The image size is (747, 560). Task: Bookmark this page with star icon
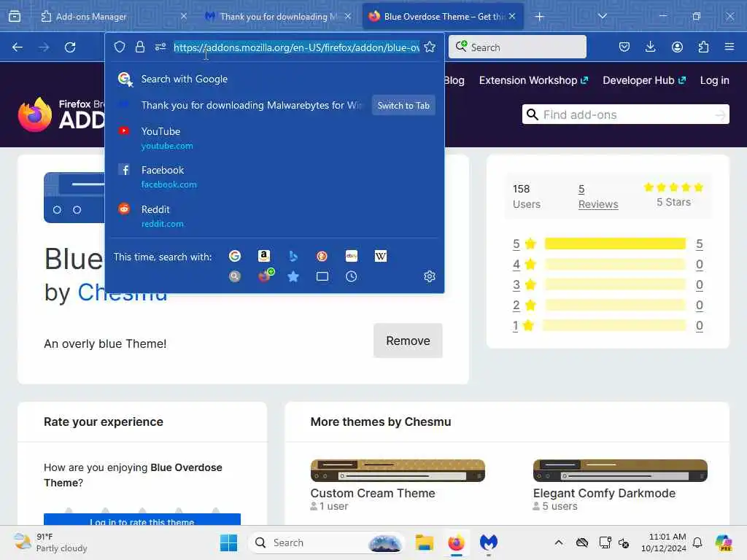430,47
